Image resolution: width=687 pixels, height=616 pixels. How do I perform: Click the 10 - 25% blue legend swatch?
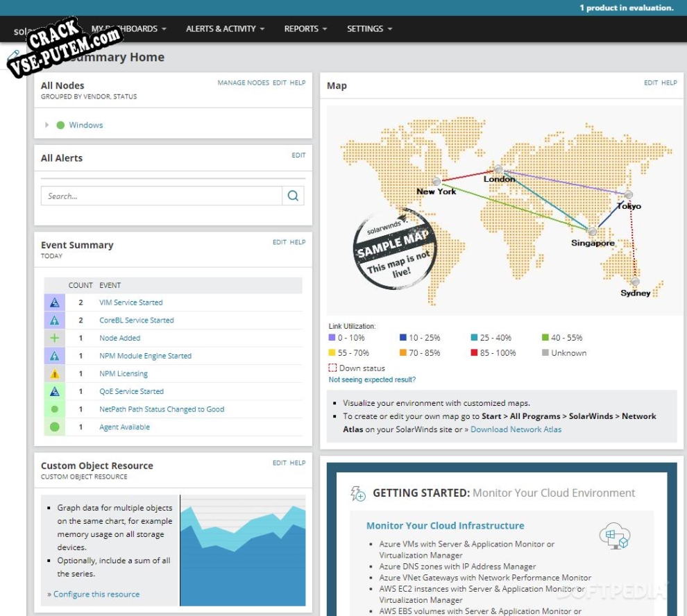coord(403,337)
